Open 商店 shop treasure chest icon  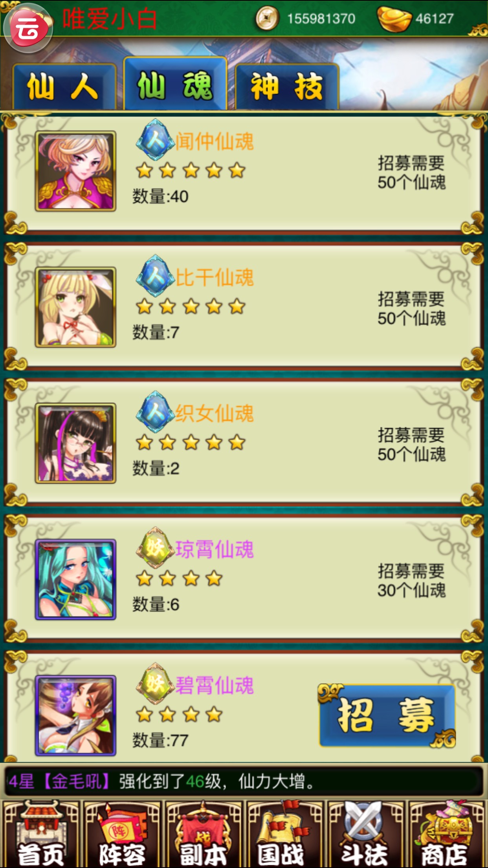pos(447,834)
